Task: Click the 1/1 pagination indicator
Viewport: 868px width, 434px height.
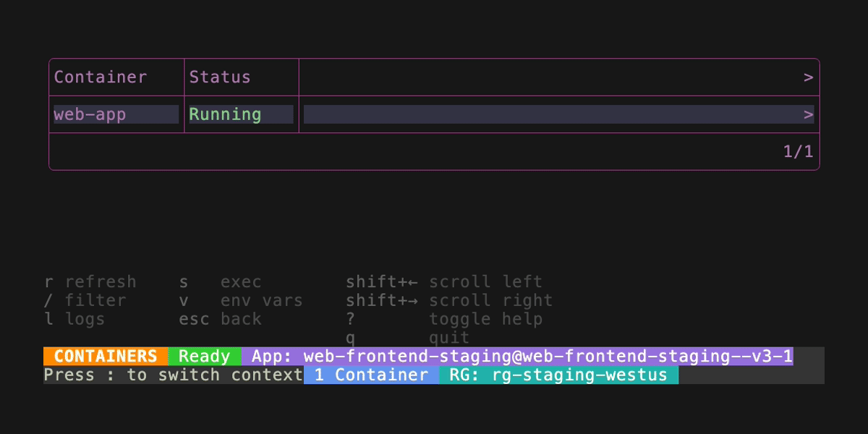Action: coord(799,151)
